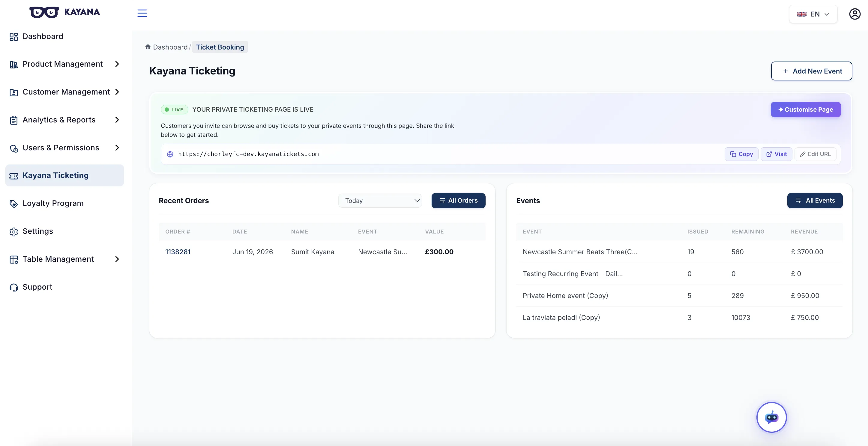Open Support menu item
Viewport: 868px width, 446px height.
point(37,287)
